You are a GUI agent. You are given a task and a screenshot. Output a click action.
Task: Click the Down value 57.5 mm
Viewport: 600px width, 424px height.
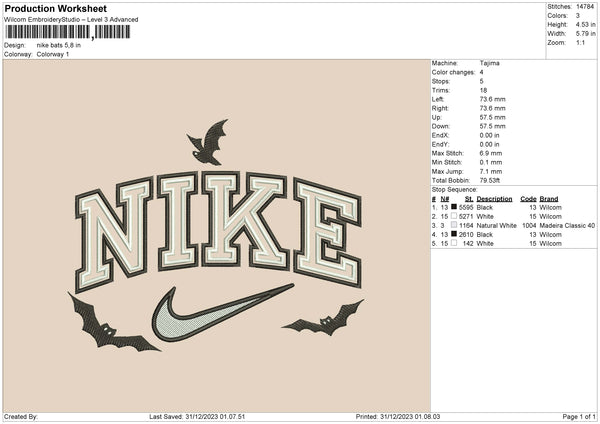(492, 126)
